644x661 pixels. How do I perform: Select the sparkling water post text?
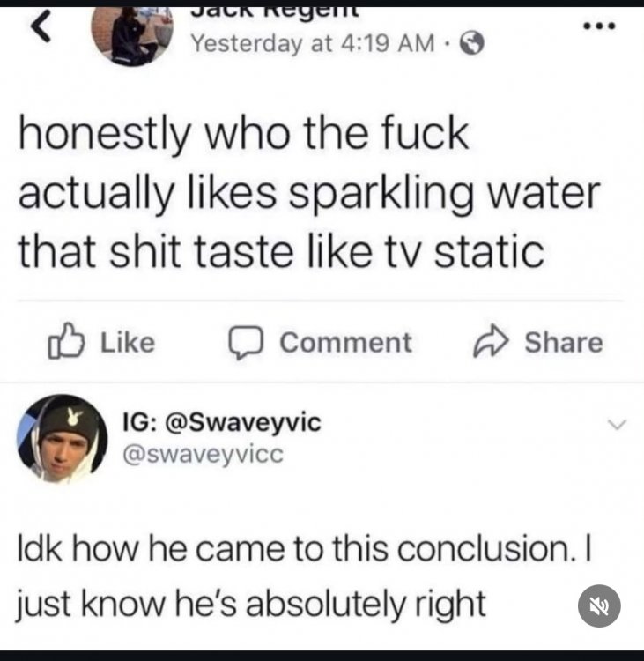[309, 192]
